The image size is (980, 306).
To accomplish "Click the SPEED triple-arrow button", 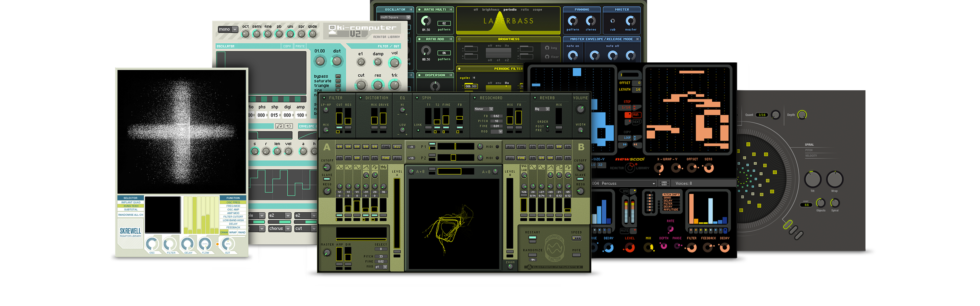I will [576, 238].
